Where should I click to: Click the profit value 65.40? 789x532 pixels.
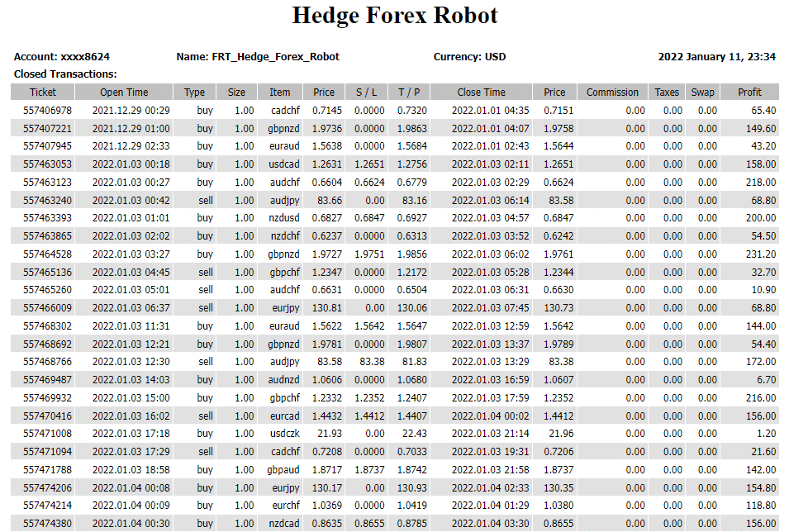click(763, 110)
